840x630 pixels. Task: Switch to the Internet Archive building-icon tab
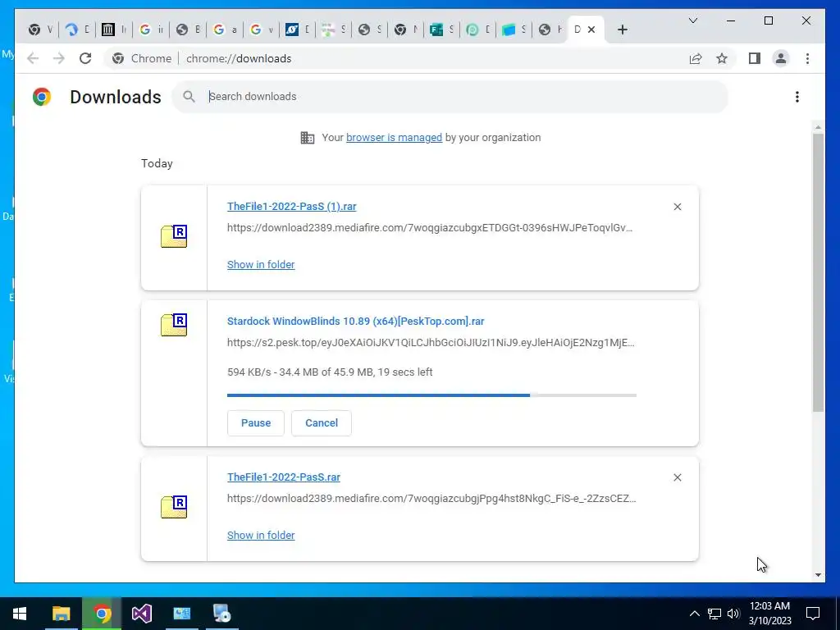tap(108, 30)
